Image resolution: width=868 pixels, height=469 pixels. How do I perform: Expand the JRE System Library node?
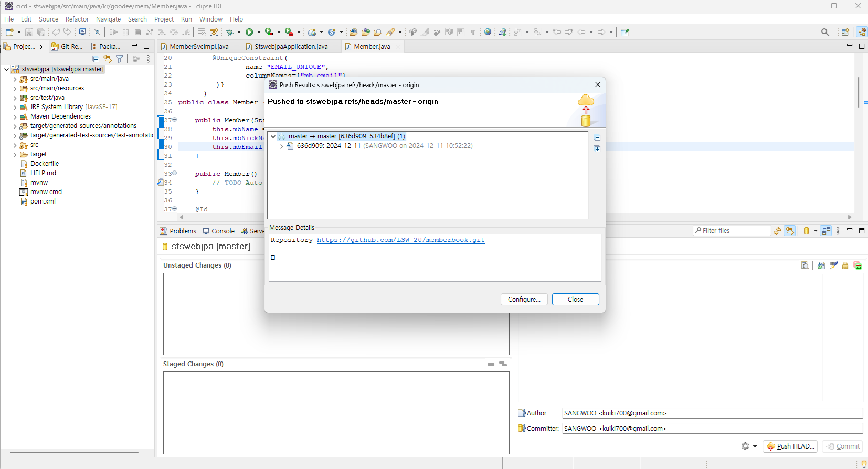15,107
